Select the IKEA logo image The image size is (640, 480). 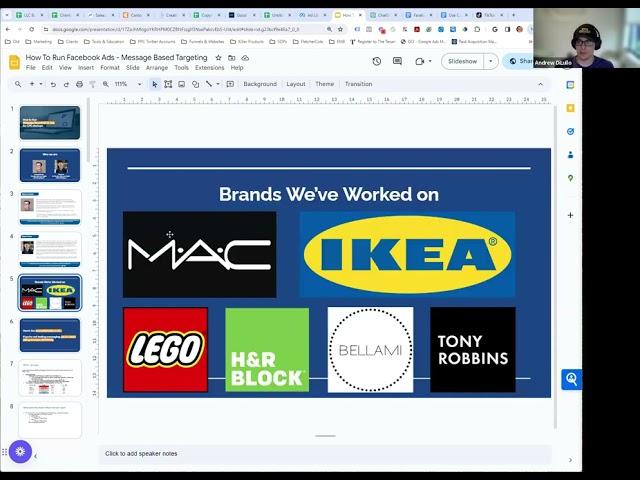click(x=407, y=254)
